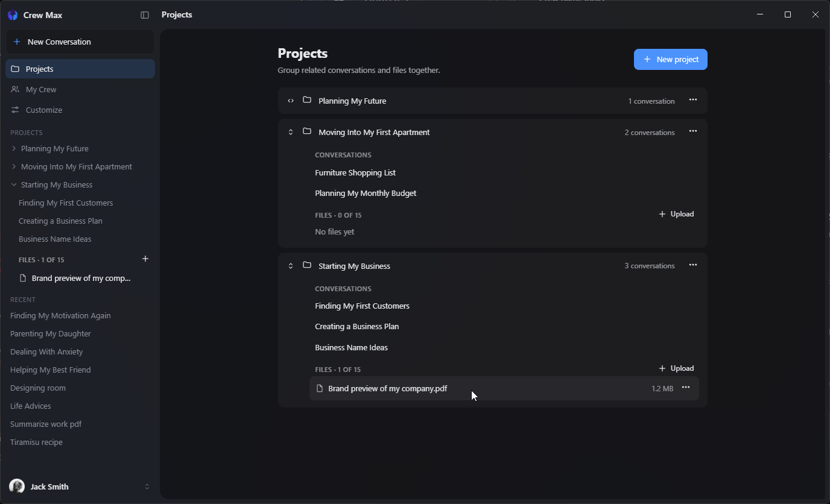Expand Moving Into My First Apartment in sidebar

click(14, 166)
